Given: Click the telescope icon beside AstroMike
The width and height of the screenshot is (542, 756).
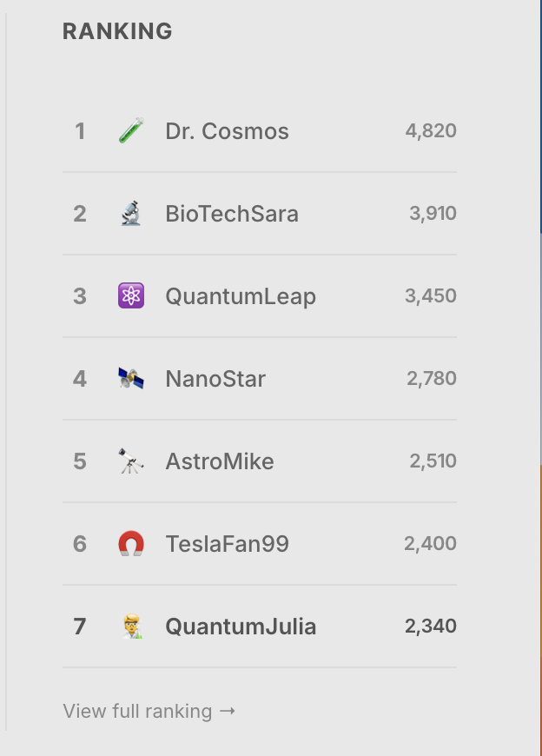Looking at the screenshot, I should 131,461.
